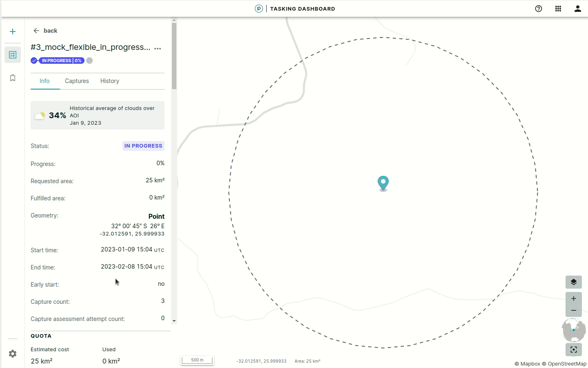
Task: Switch to the History tab
Action: 110,81
